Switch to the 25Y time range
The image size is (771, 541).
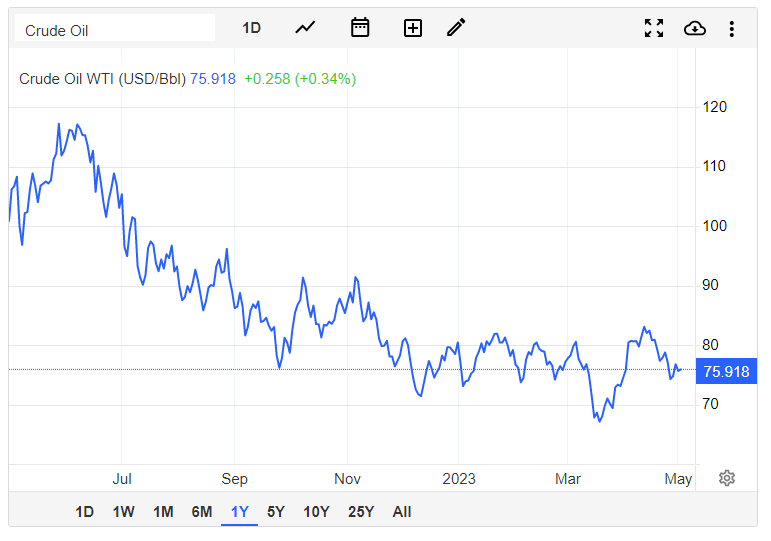[361, 512]
